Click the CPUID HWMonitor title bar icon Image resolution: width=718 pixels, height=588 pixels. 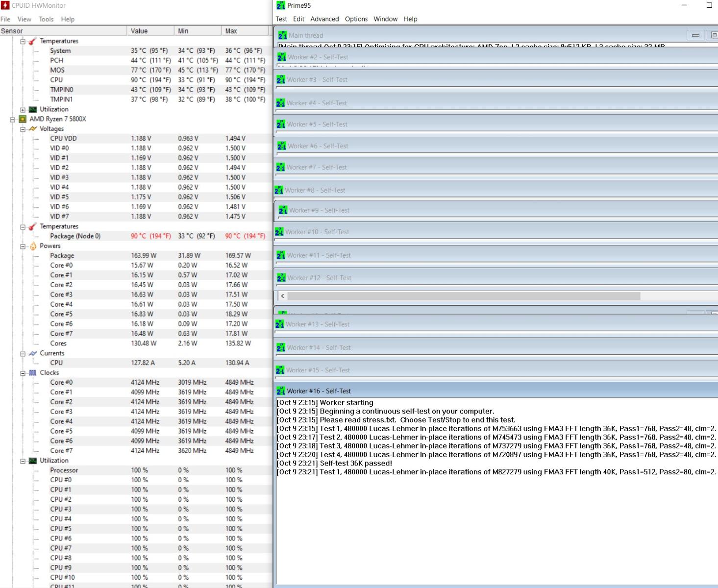pos(5,5)
